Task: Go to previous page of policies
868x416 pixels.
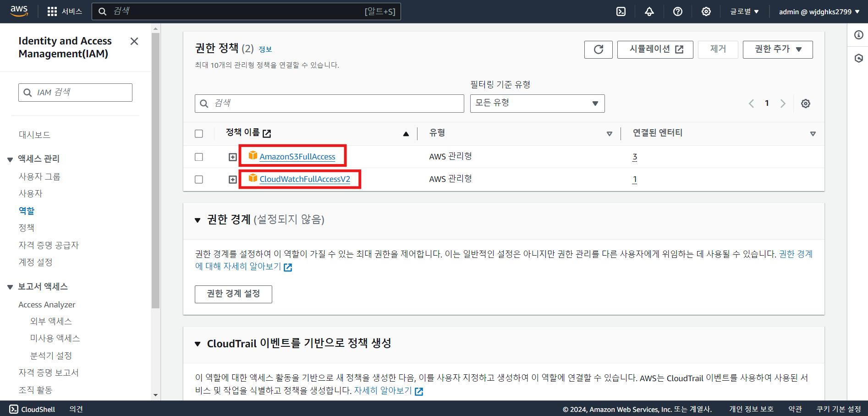Action: [751, 104]
